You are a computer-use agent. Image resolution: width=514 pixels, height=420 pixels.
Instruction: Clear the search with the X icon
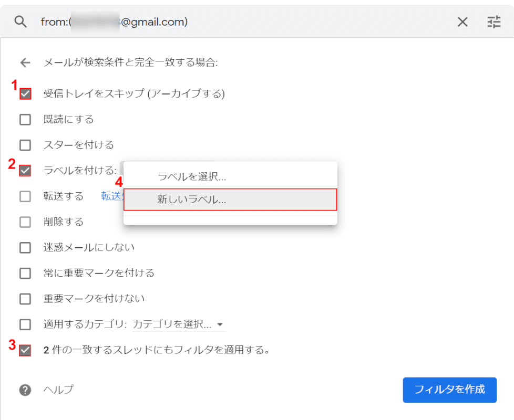[462, 22]
